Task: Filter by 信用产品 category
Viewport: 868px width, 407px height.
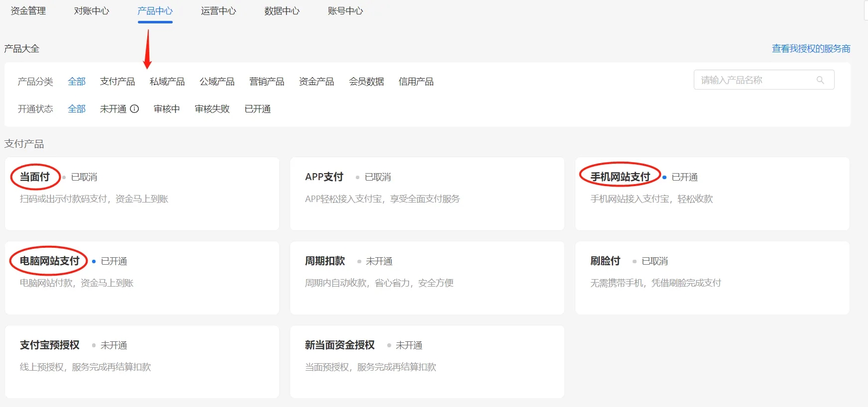Action: [x=416, y=81]
